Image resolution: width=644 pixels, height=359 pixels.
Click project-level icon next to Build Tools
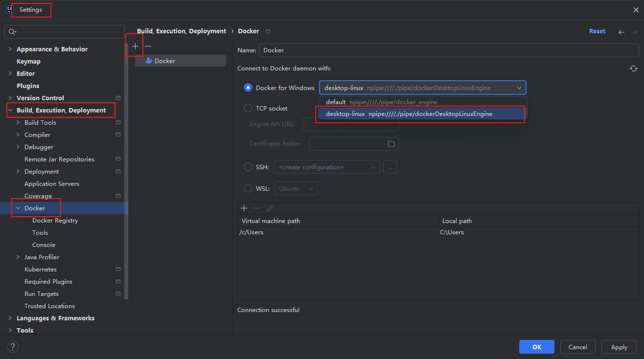(x=118, y=122)
